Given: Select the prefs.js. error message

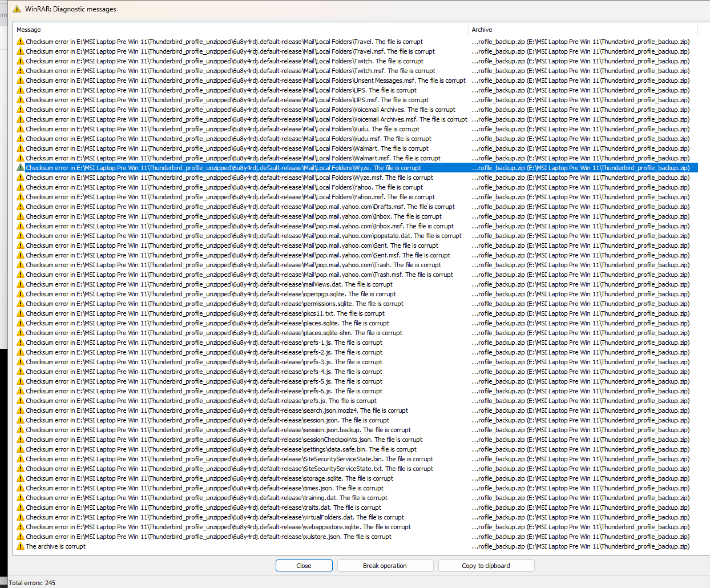Looking at the screenshot, I should 201,401.
